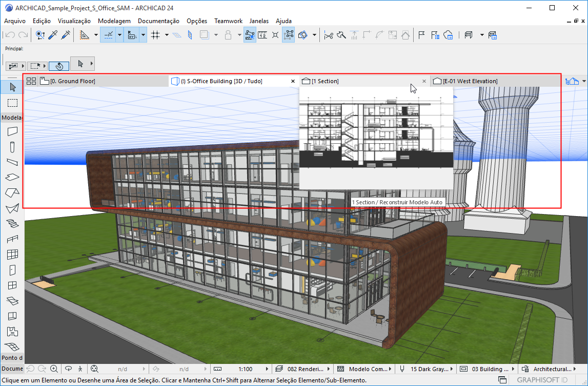Click the Pick Up Parameters eyedropper
This screenshot has width=588, height=386.
tap(53, 35)
